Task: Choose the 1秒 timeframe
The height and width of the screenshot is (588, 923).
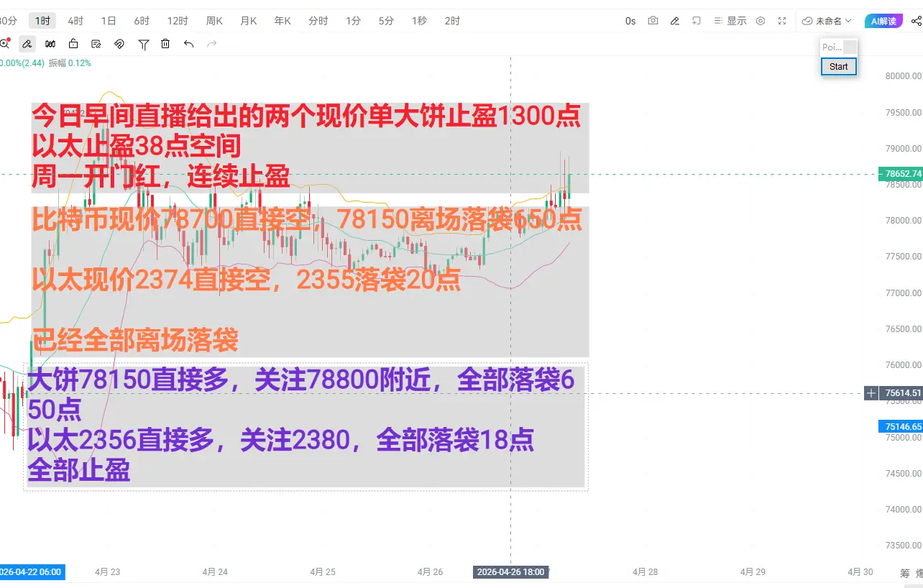Action: [x=419, y=21]
